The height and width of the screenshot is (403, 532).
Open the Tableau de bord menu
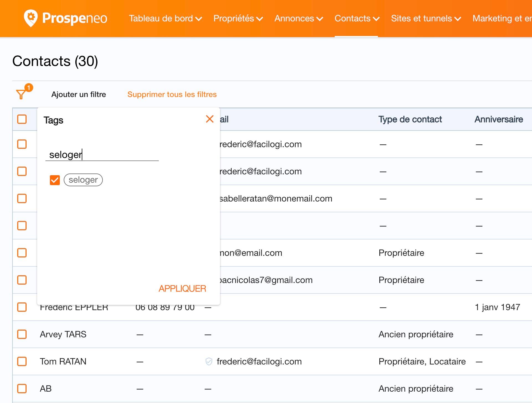pos(165,18)
